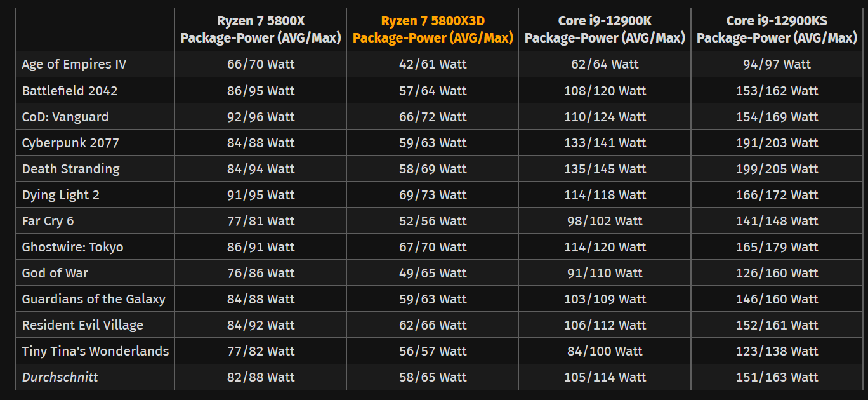The width and height of the screenshot is (868, 400).
Task: Click the 49/65 Watt cell
Action: pyautogui.click(x=433, y=273)
